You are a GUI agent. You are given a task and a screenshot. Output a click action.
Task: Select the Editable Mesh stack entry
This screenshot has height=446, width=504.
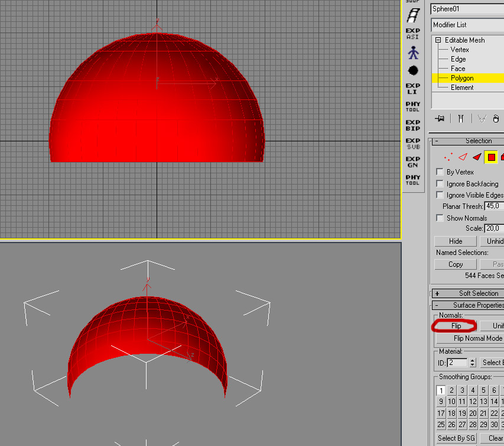pos(464,40)
